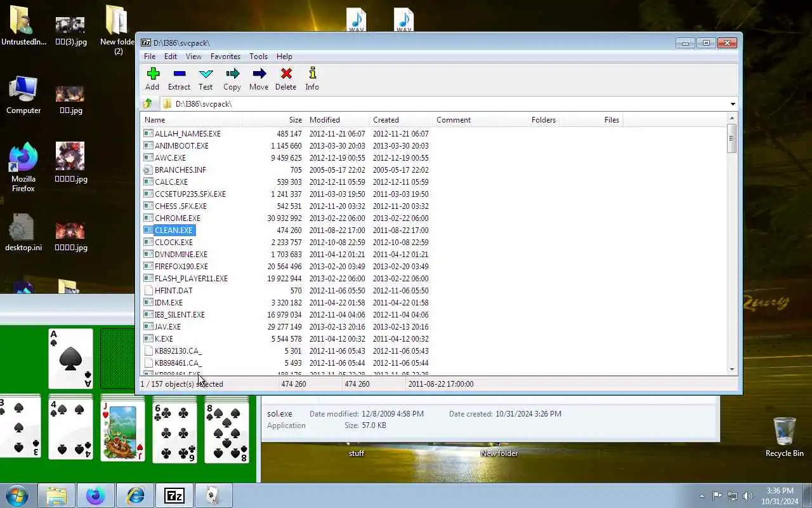
Task: Click the Action Center flag icon
Action: pos(717,496)
